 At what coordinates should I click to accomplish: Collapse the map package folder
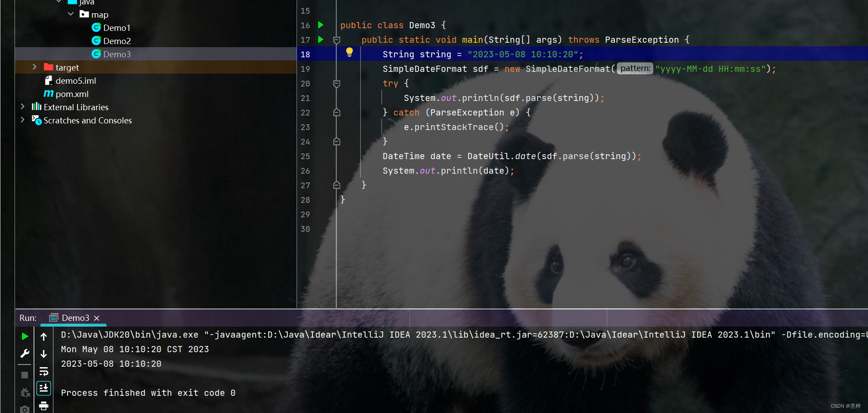click(x=71, y=14)
